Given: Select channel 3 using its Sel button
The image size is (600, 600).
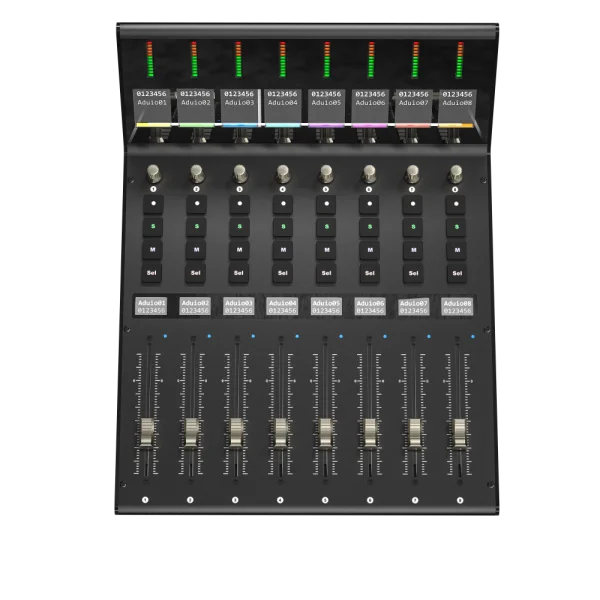Looking at the screenshot, I should click(239, 273).
